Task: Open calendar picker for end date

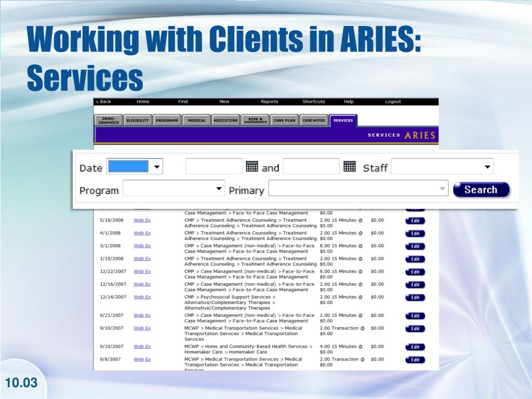Action: [x=350, y=167]
